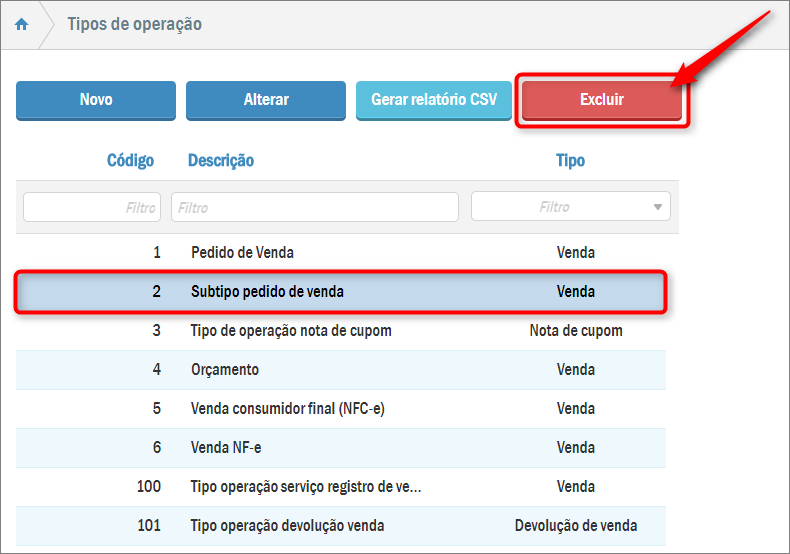
Task: Sort by Código column header
Action: tap(130, 160)
